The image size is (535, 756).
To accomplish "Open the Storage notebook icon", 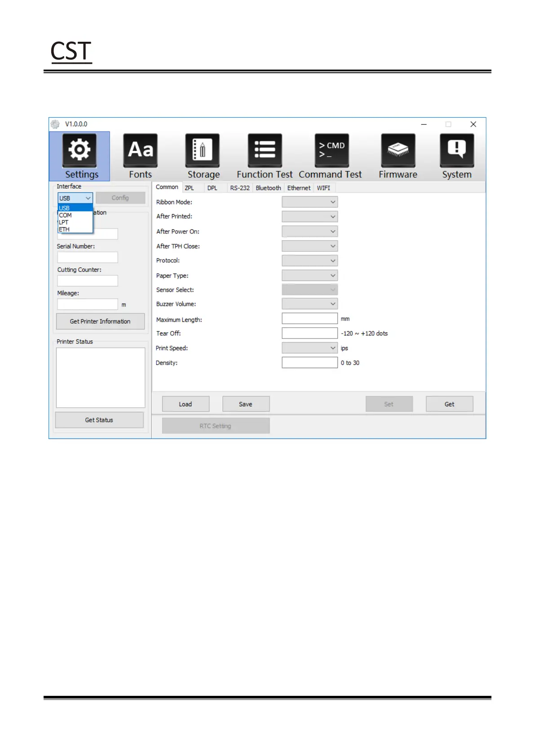I will [x=203, y=150].
